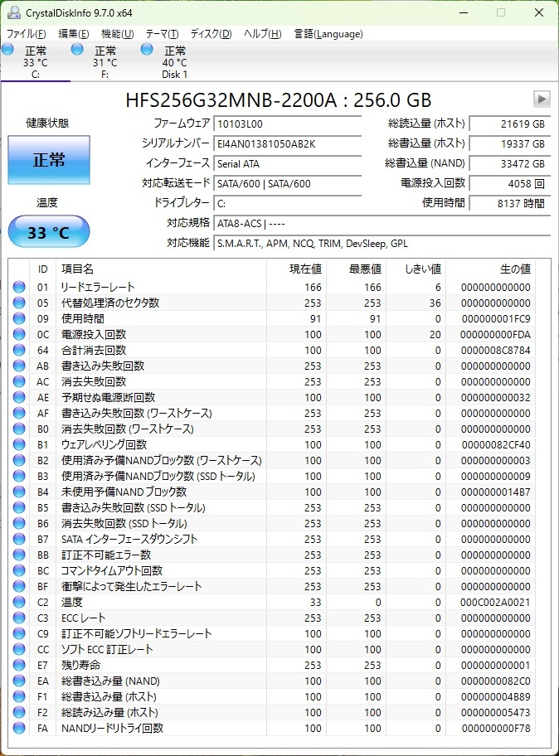Click status icon for 0C 電源投入回数
Image resolution: width=559 pixels, height=756 pixels.
point(19,334)
